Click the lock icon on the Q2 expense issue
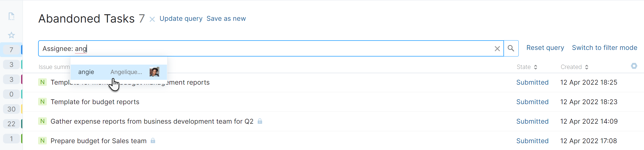The width and height of the screenshot is (644, 150). pyautogui.click(x=260, y=121)
